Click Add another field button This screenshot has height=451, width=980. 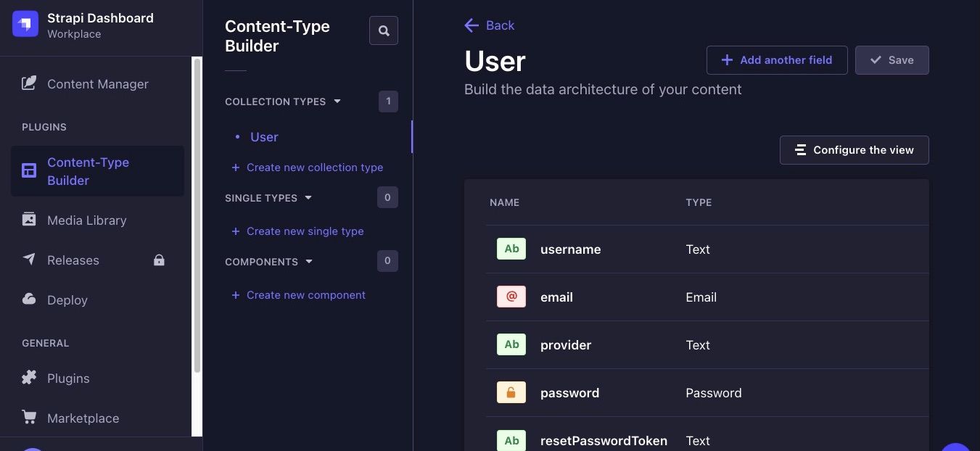tap(777, 60)
